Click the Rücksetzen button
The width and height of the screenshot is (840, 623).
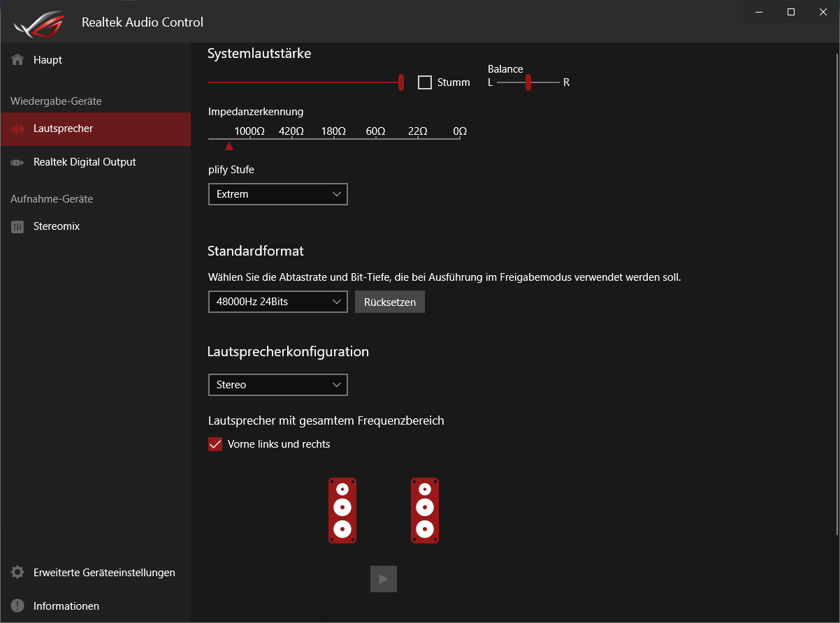click(390, 302)
